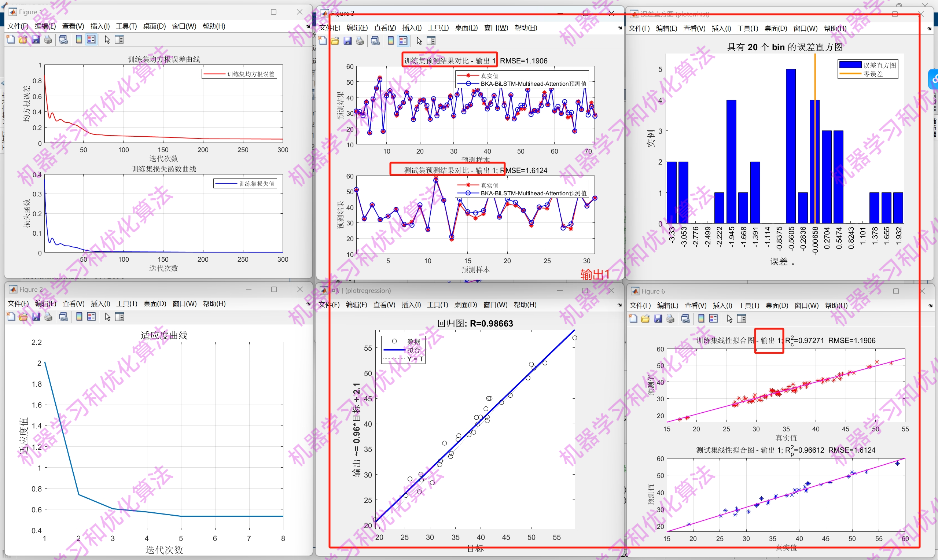Click dock arrow at Figure 3 menu bar end

click(619, 28)
